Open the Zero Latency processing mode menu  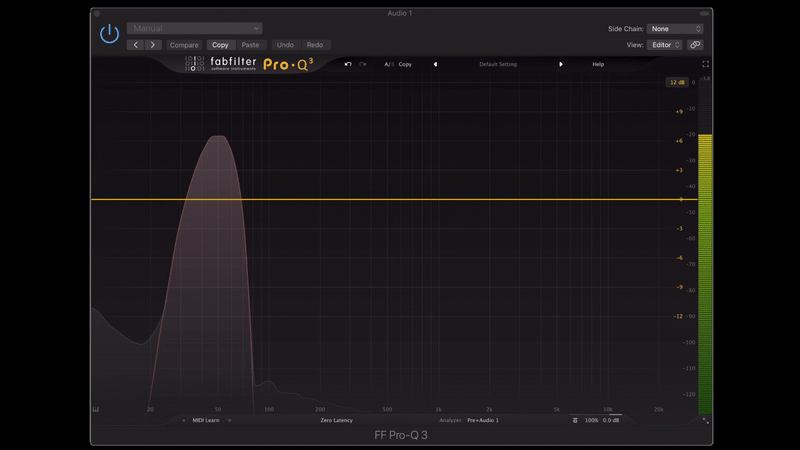tap(336, 420)
